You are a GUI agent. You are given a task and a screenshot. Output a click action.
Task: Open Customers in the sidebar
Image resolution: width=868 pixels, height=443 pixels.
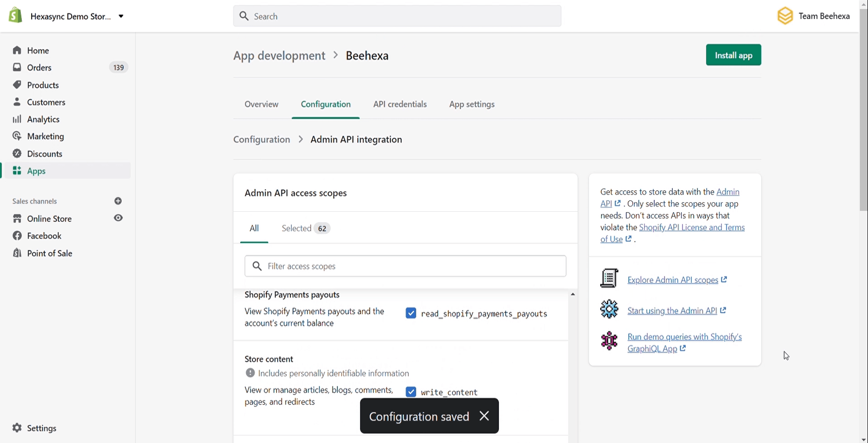46,102
